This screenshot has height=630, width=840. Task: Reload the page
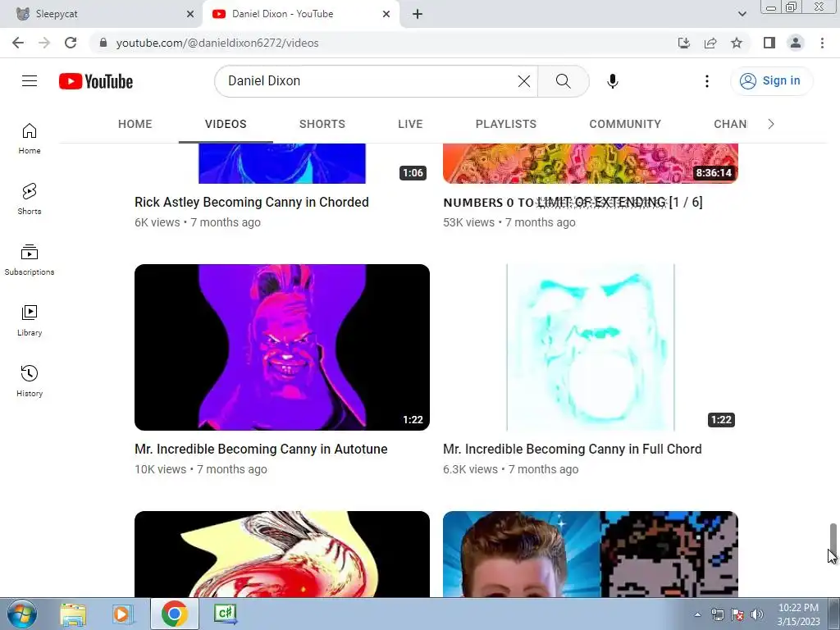click(71, 43)
